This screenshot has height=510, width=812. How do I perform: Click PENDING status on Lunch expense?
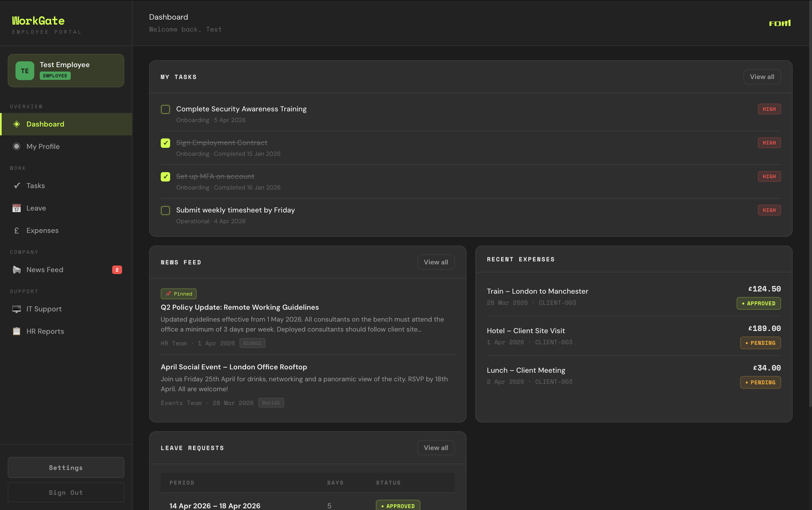pyautogui.click(x=760, y=382)
